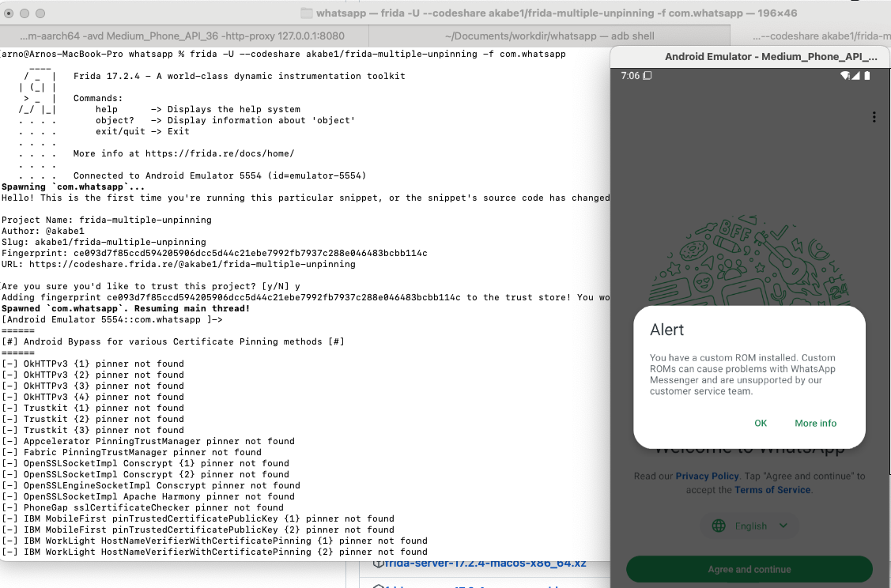Click the cellular signal icon in emulator
Viewport: 891px width, 588px height.
point(855,76)
